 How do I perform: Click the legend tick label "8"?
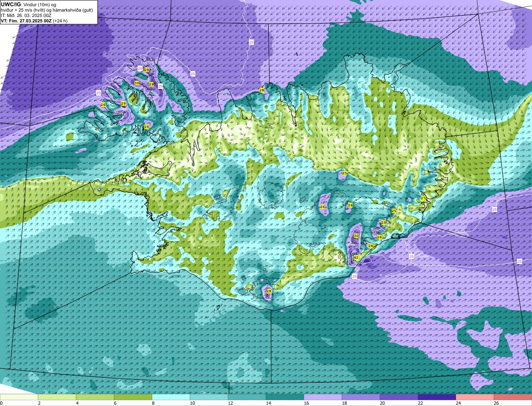pyautogui.click(x=153, y=403)
